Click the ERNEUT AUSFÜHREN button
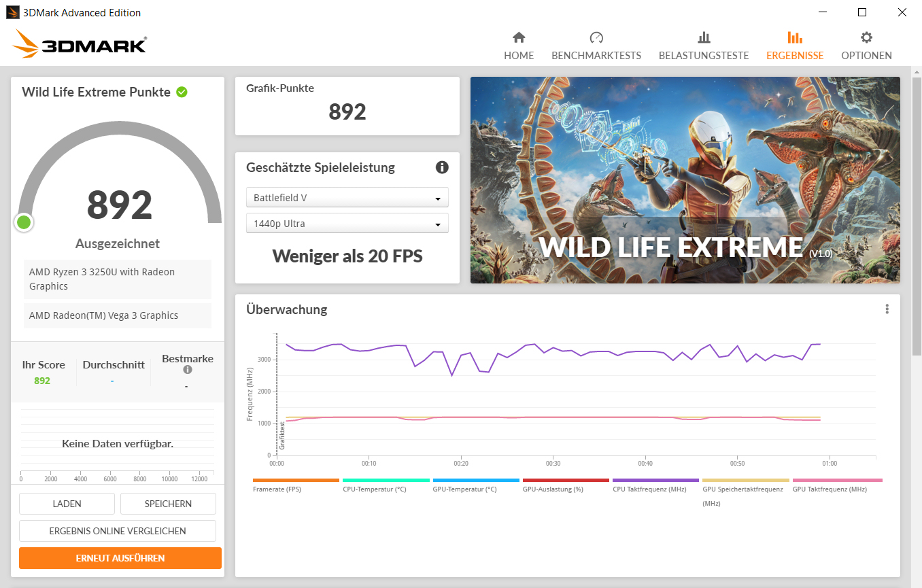Image resolution: width=922 pixels, height=588 pixels. 120,558
